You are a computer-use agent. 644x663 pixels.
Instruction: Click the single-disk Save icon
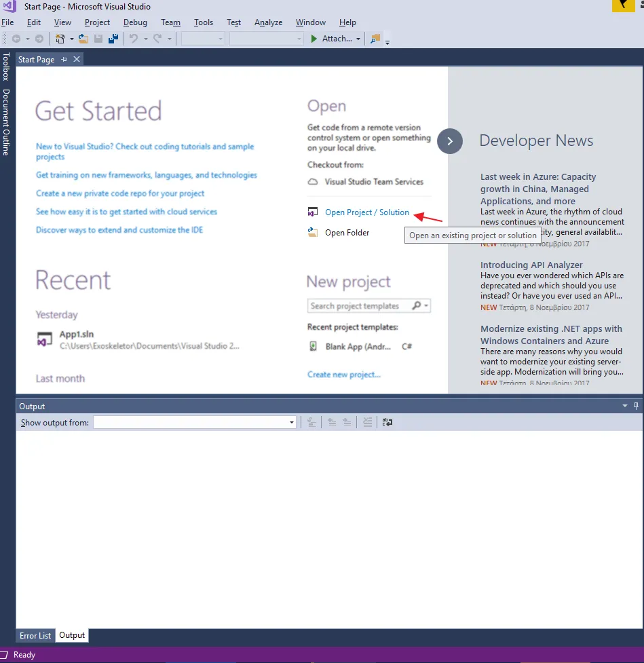pos(98,39)
